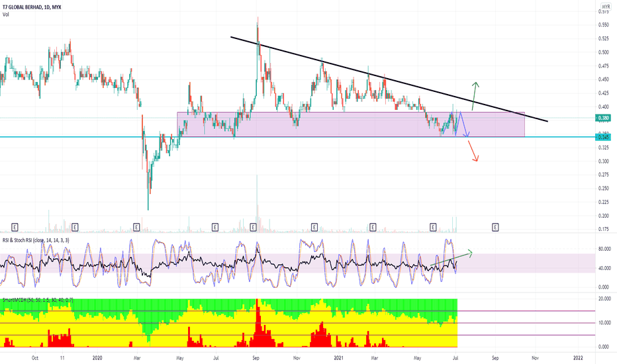Click the 0.425 price scale value
The height and width of the screenshot is (364, 617).
pyautogui.click(x=604, y=93)
